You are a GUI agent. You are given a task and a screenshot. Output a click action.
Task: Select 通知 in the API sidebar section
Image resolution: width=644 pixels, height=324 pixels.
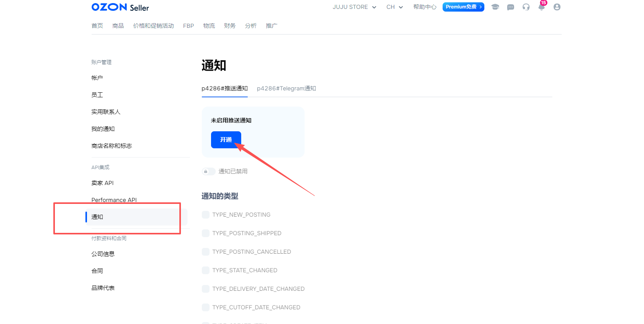[x=136, y=217]
